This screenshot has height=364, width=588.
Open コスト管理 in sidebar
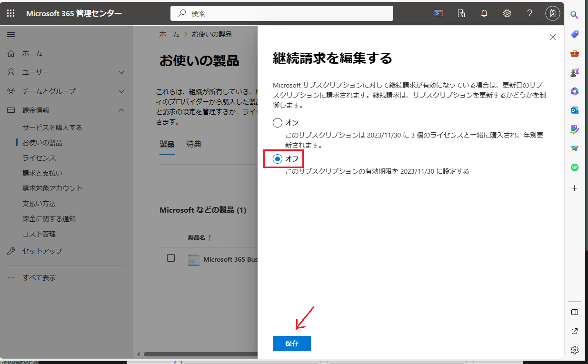[x=39, y=234]
